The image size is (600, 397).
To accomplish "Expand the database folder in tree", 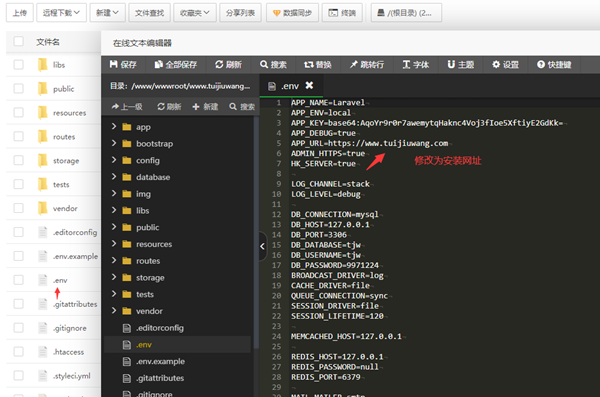I will pyautogui.click(x=114, y=176).
